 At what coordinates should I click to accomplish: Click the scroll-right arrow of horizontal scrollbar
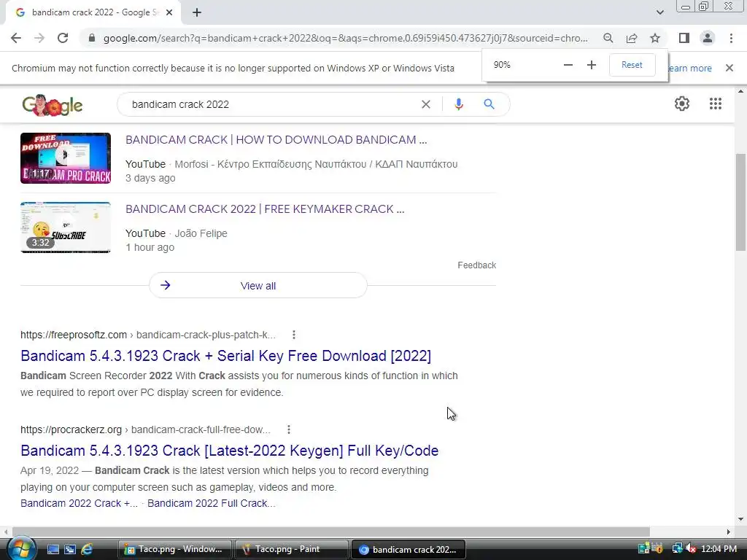coord(729,532)
